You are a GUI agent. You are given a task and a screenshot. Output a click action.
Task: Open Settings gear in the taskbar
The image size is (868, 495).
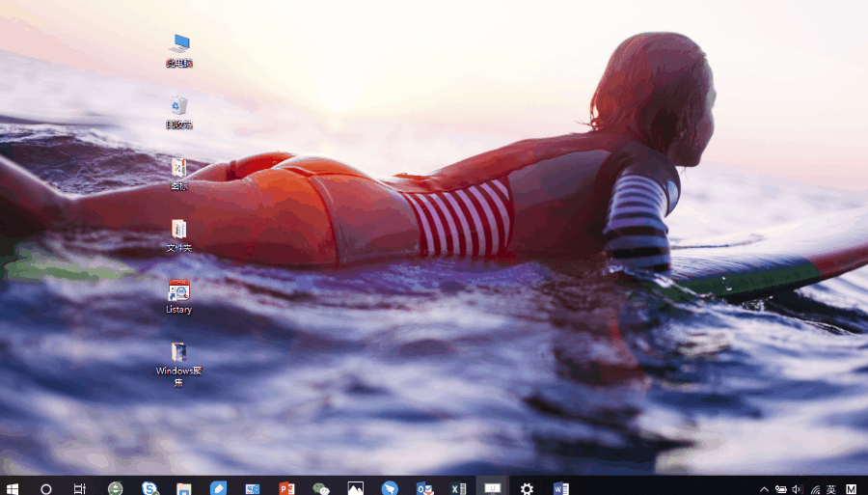(x=527, y=488)
